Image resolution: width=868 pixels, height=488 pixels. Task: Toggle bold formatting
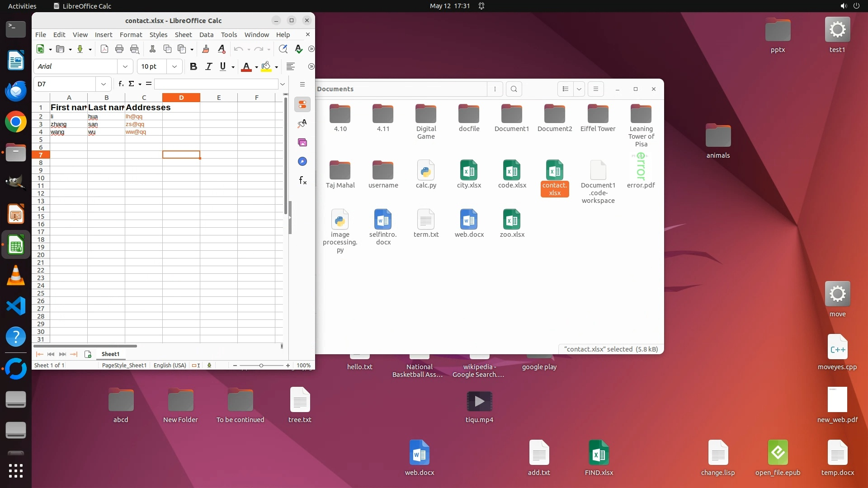(193, 66)
